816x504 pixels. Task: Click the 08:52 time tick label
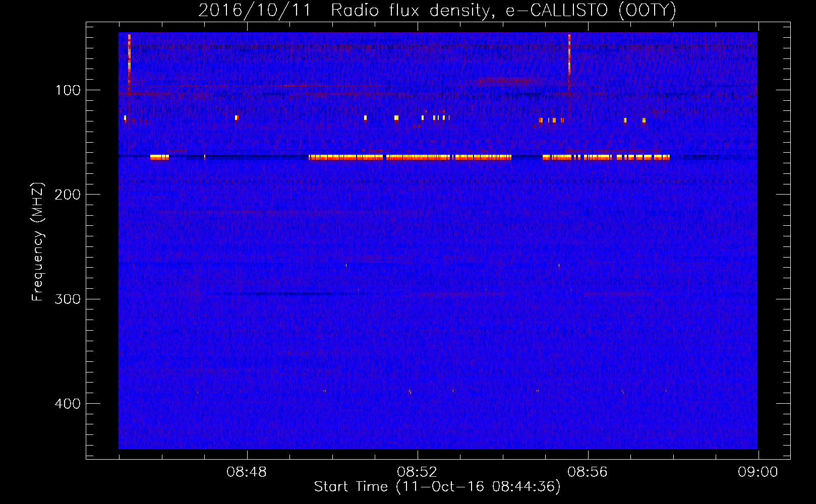417,472
